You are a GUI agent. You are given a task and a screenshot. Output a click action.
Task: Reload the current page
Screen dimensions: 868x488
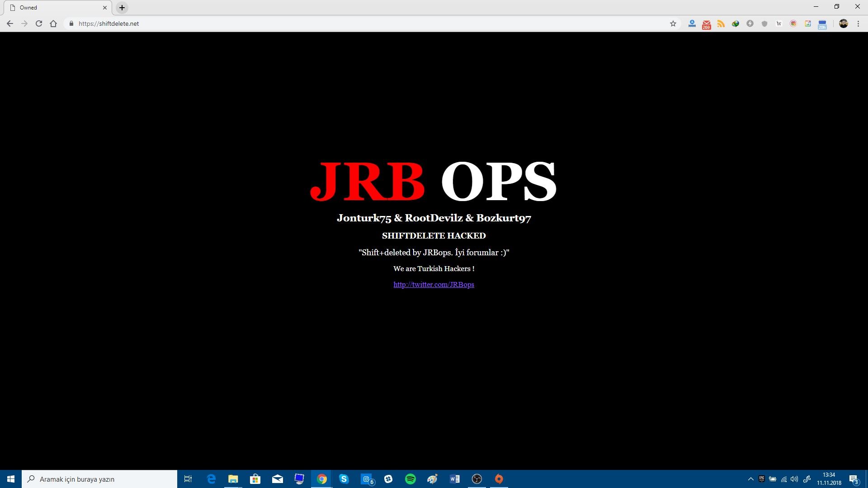click(39, 23)
